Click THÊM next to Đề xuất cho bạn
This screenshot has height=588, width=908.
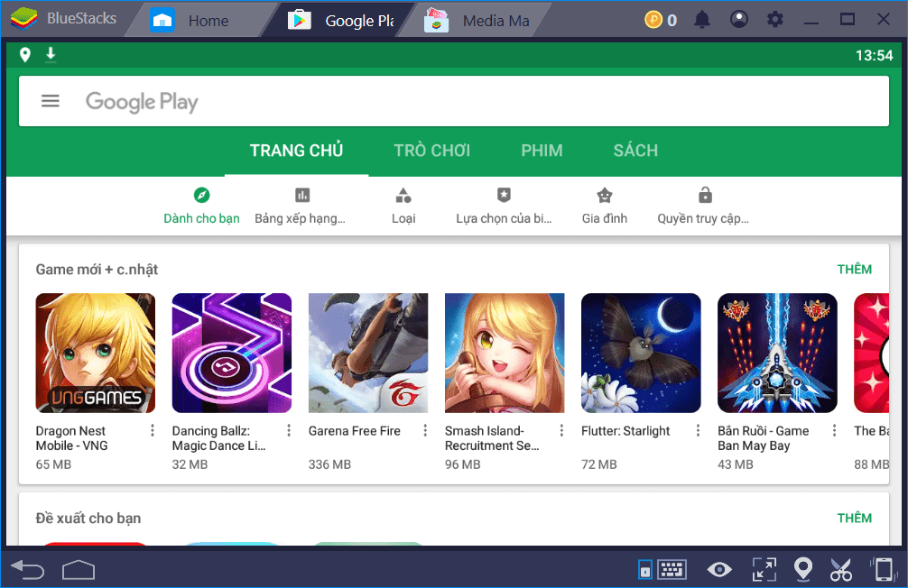854,518
